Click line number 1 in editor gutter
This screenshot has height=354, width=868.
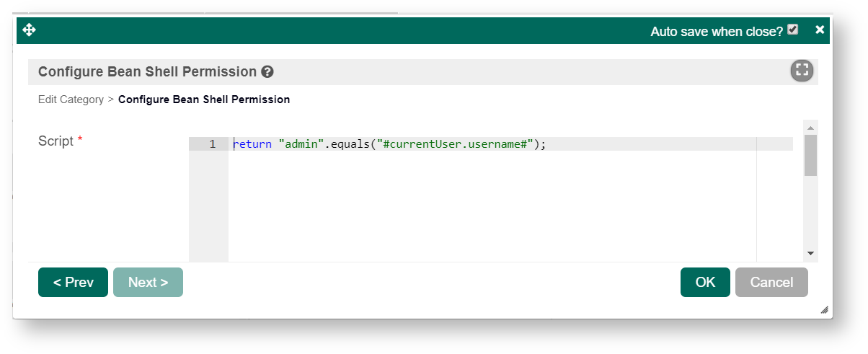pyautogui.click(x=213, y=144)
